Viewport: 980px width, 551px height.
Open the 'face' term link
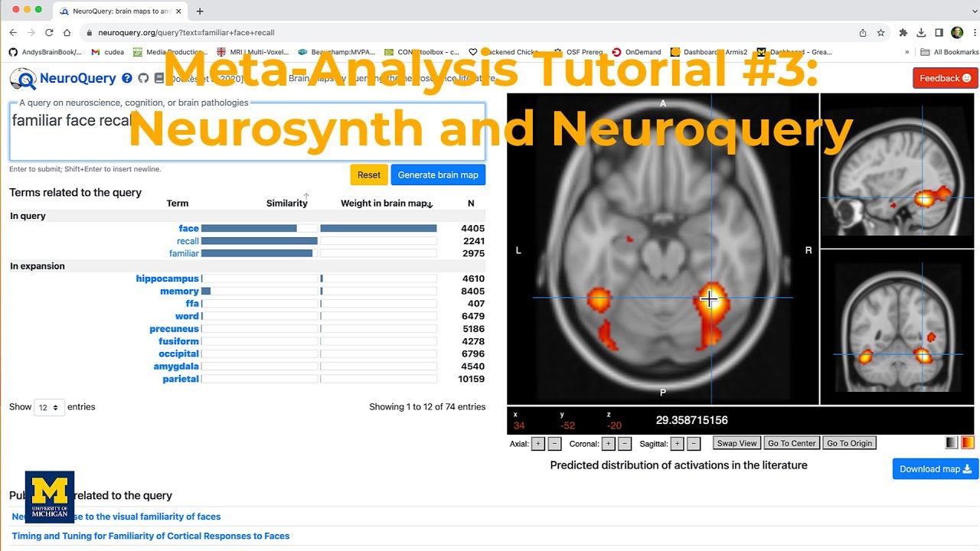point(188,228)
